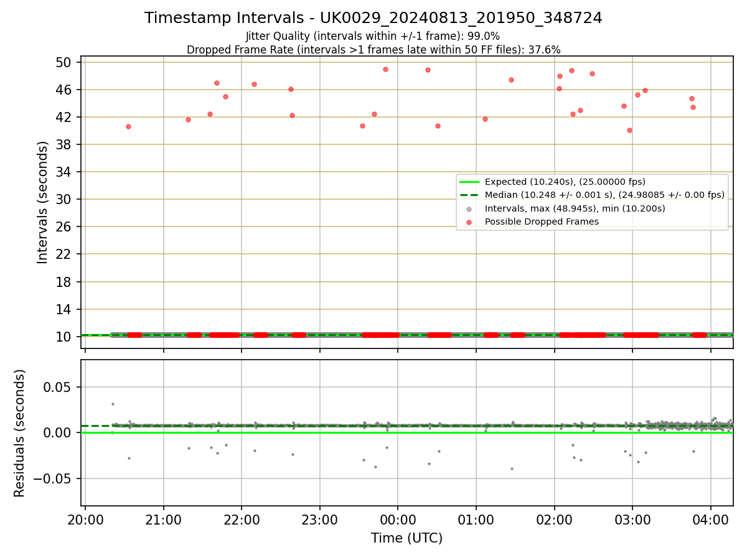Click the '21:00' time axis tick label

pos(164,519)
